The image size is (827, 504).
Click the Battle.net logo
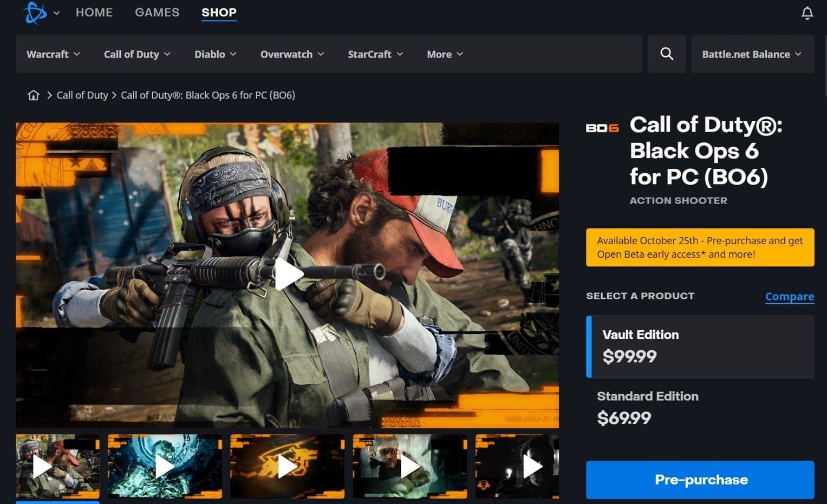pos(35,12)
